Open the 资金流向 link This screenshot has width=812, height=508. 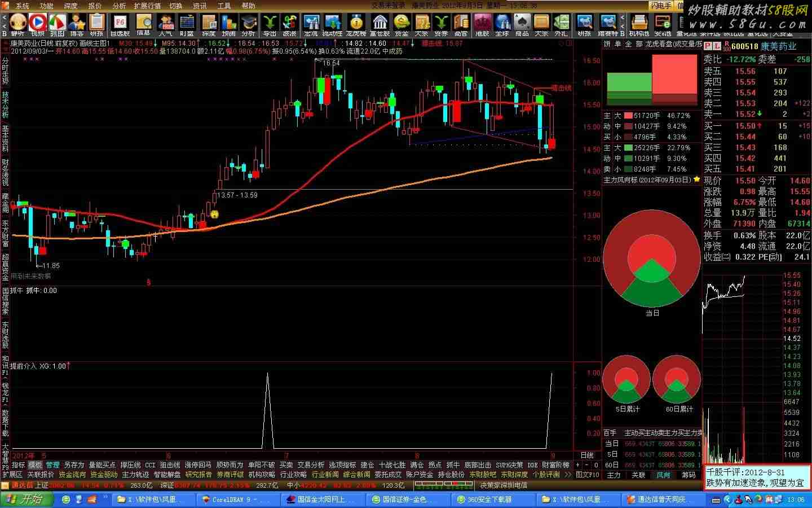(73, 475)
